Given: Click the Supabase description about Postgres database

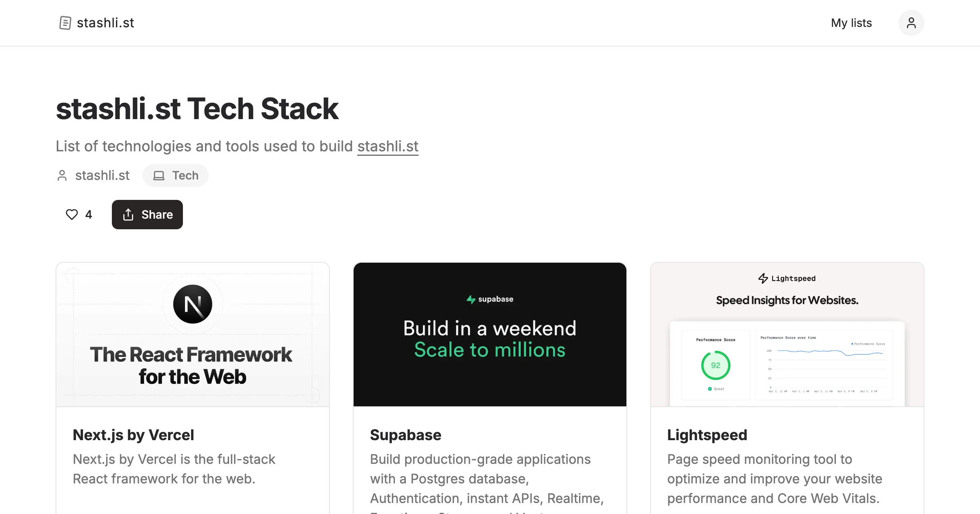Looking at the screenshot, I should click(487, 482).
